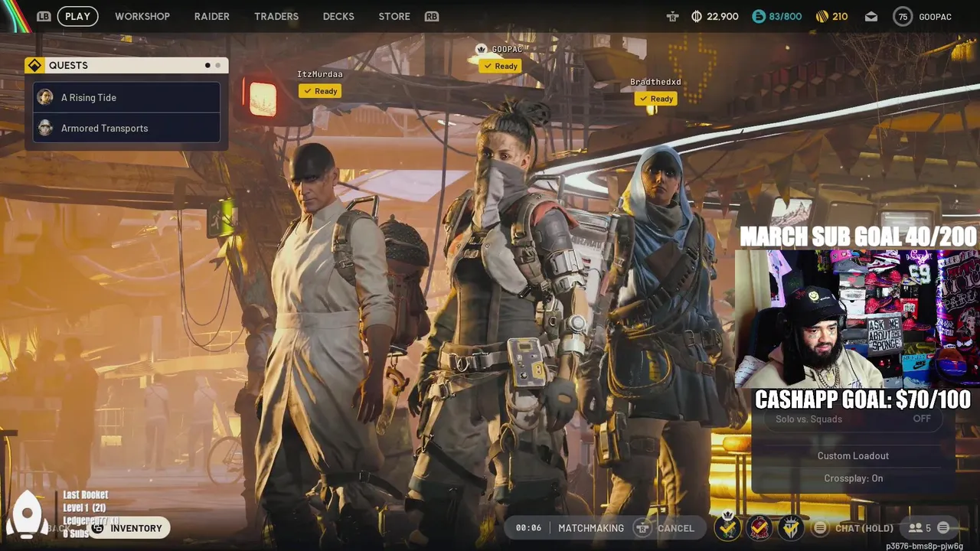Click the 00:06 matchmaking timer
The image size is (980, 551).
point(528,528)
